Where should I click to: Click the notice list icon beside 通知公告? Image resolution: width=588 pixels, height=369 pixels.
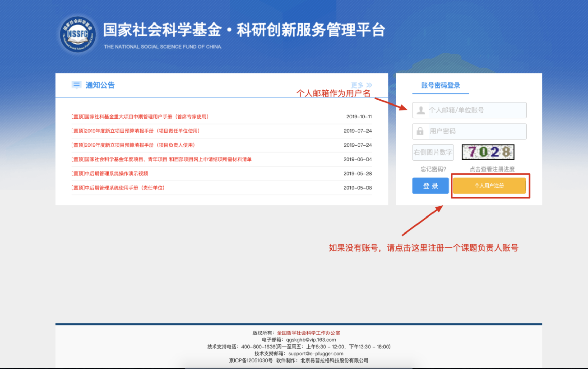(x=77, y=85)
